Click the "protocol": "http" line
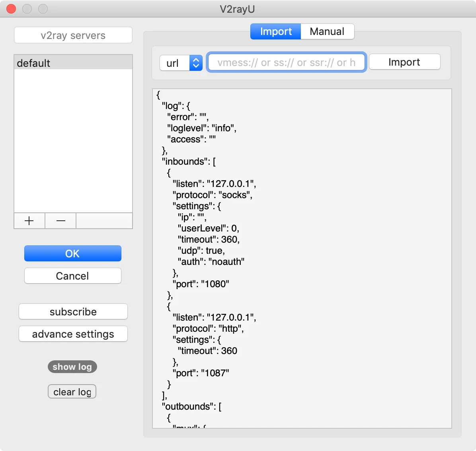 click(208, 329)
